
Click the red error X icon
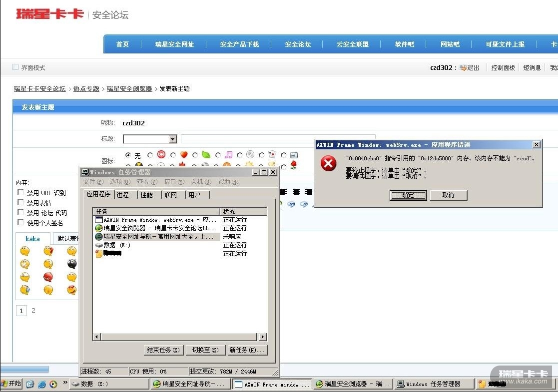coord(328,164)
